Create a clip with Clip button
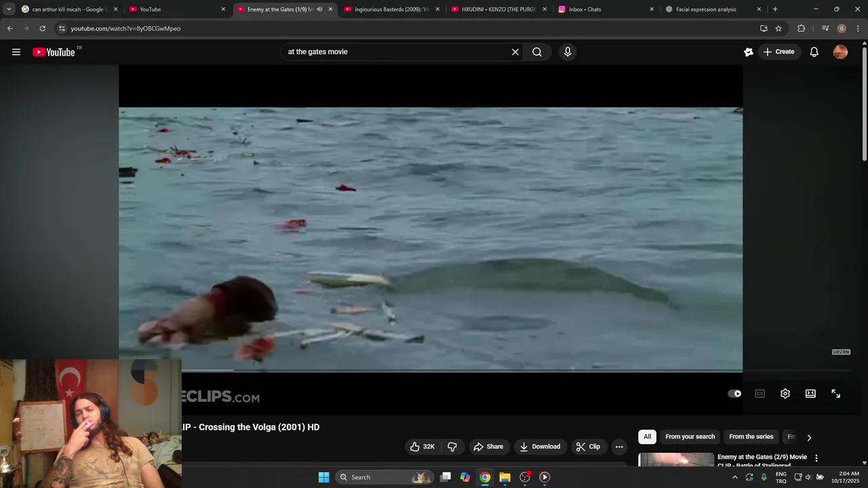Viewport: 868px width, 488px height. pyautogui.click(x=588, y=447)
